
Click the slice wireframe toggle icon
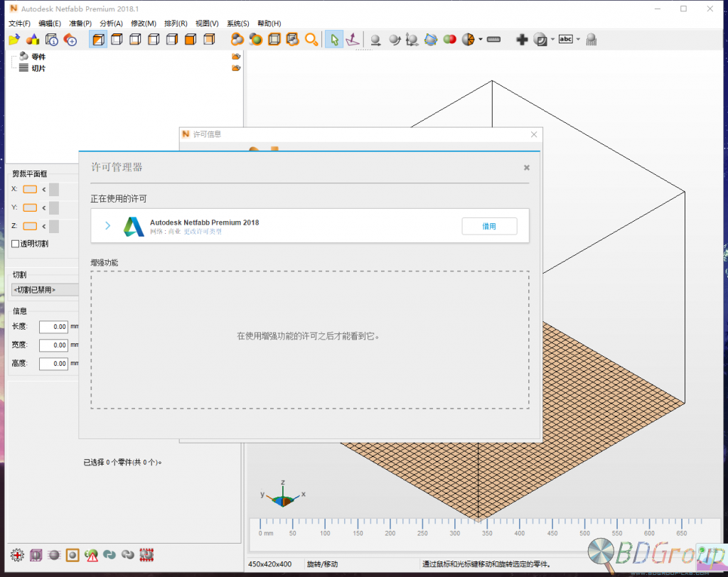pyautogui.click(x=36, y=555)
